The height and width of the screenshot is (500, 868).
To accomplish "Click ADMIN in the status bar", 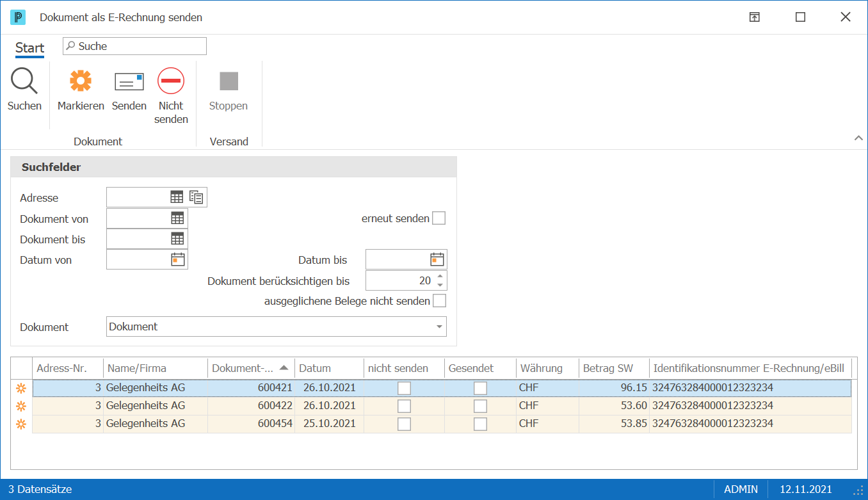I will coord(741,489).
